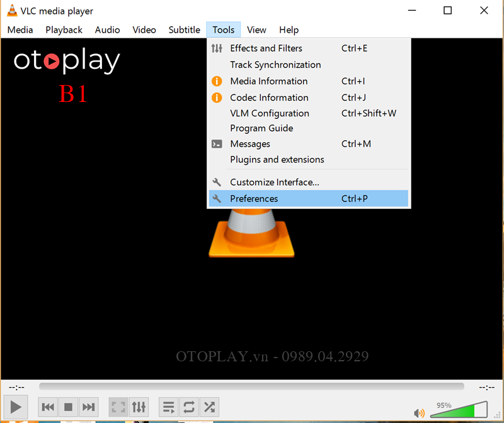Skip to next media track
The height and width of the screenshot is (423, 504).
[88, 407]
